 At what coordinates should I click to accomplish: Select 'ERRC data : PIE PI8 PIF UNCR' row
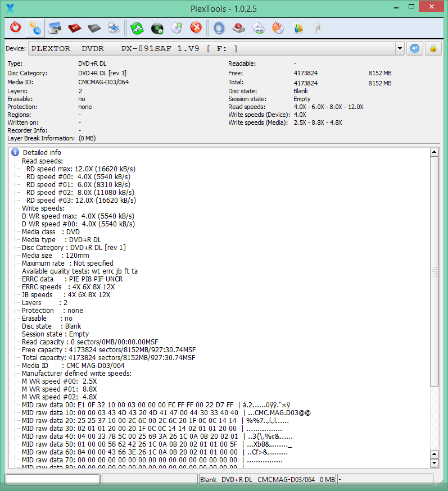72,279
